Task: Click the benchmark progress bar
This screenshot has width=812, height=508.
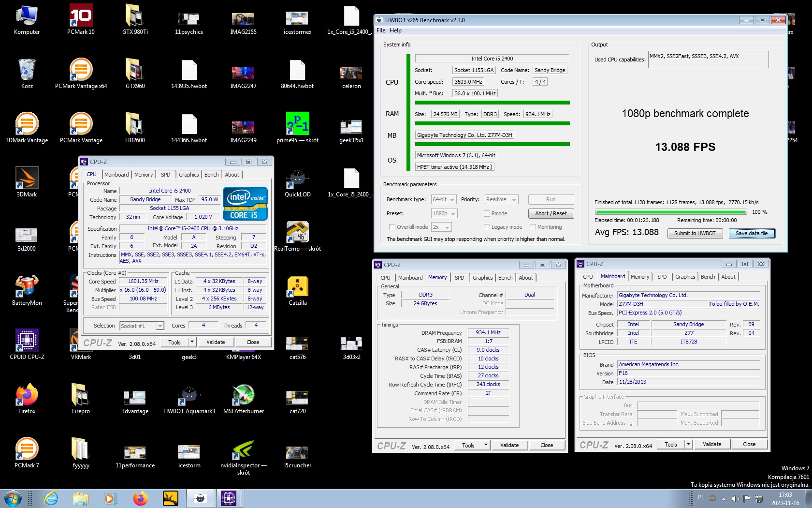Action: [x=671, y=212]
